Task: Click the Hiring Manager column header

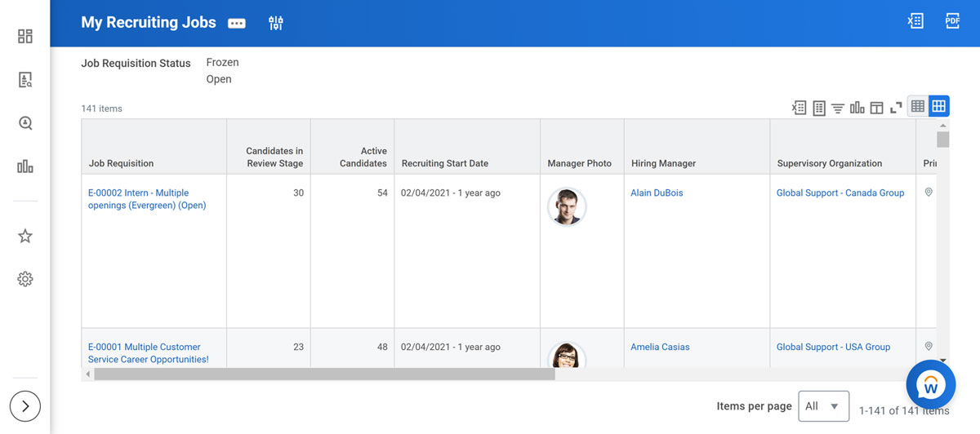Action: [663, 163]
